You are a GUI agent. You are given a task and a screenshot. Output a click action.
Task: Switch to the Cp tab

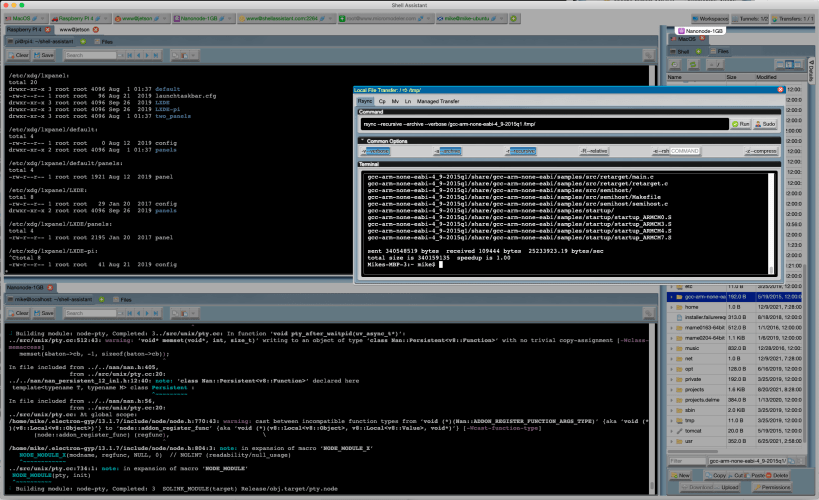click(x=382, y=101)
